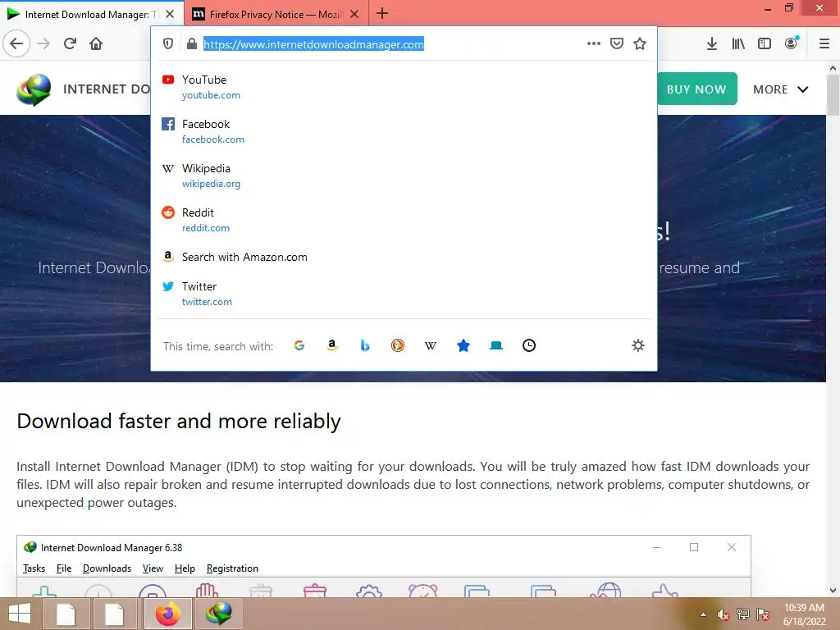Search open tabs icon
Viewport: 840px width, 630px height.
click(x=496, y=345)
